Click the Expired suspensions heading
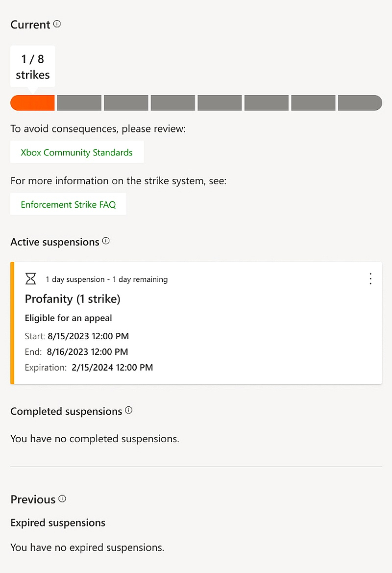The height and width of the screenshot is (573, 392). coord(58,523)
